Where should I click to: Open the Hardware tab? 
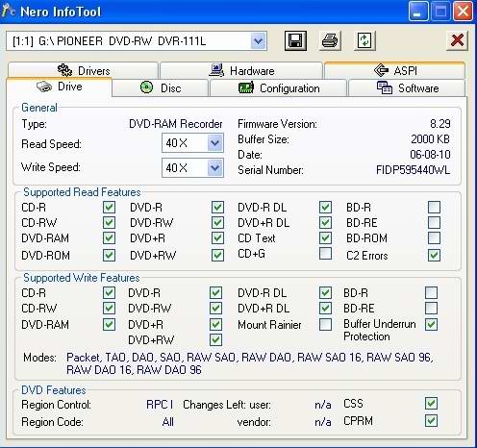coord(241,70)
